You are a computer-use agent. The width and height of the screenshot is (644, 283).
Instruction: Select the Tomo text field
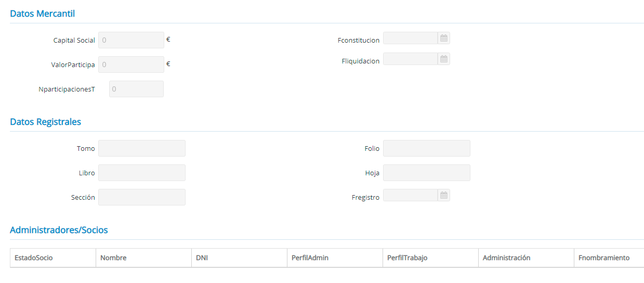point(141,148)
